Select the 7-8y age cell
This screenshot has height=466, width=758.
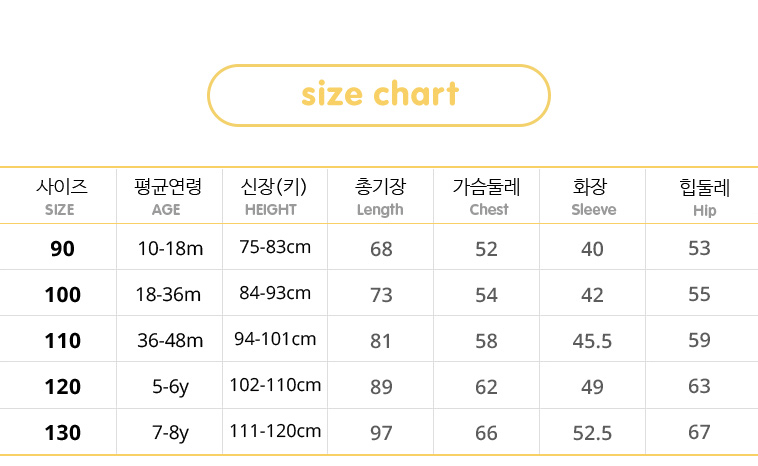170,433
